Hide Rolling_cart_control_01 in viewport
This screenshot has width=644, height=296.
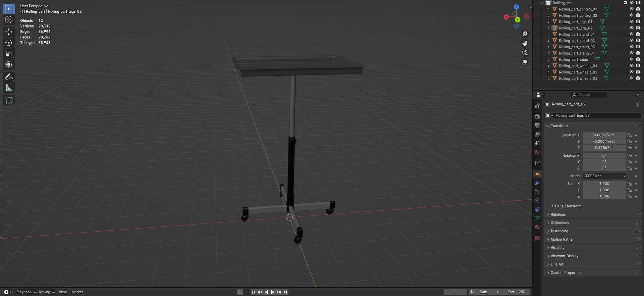coord(631,9)
